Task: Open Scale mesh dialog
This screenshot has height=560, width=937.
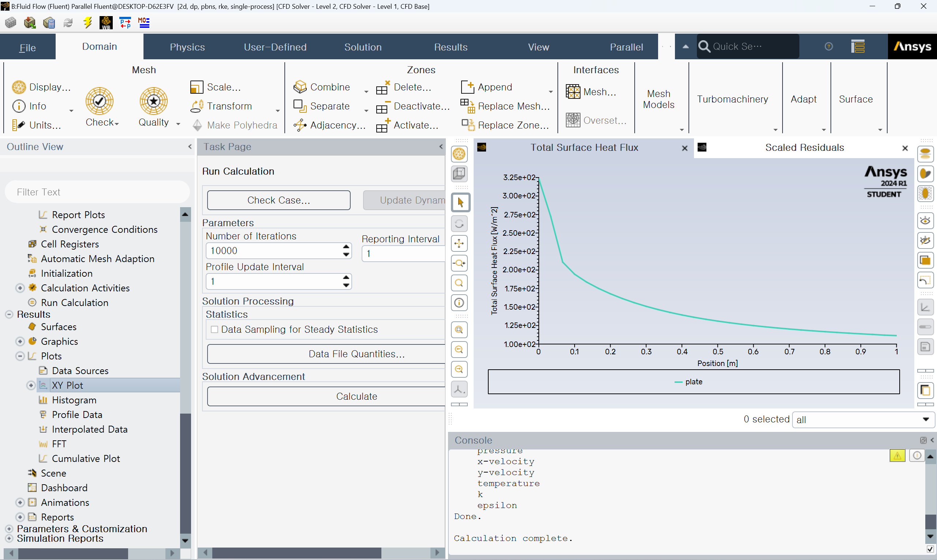Action: coord(216,87)
